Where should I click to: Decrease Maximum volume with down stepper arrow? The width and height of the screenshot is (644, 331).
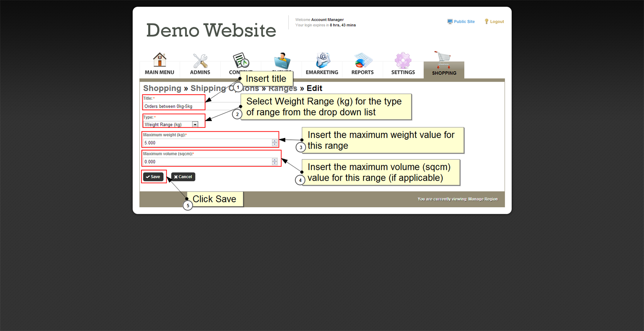[274, 164]
